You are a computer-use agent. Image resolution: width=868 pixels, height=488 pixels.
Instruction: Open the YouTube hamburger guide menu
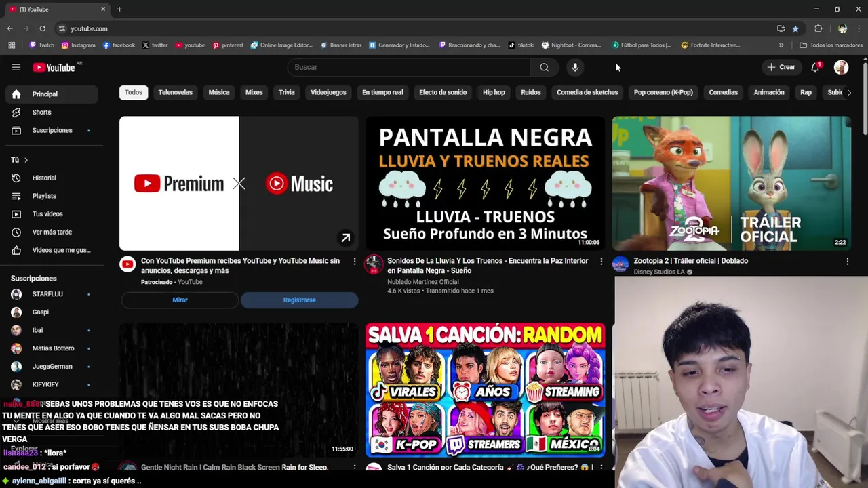[16, 67]
